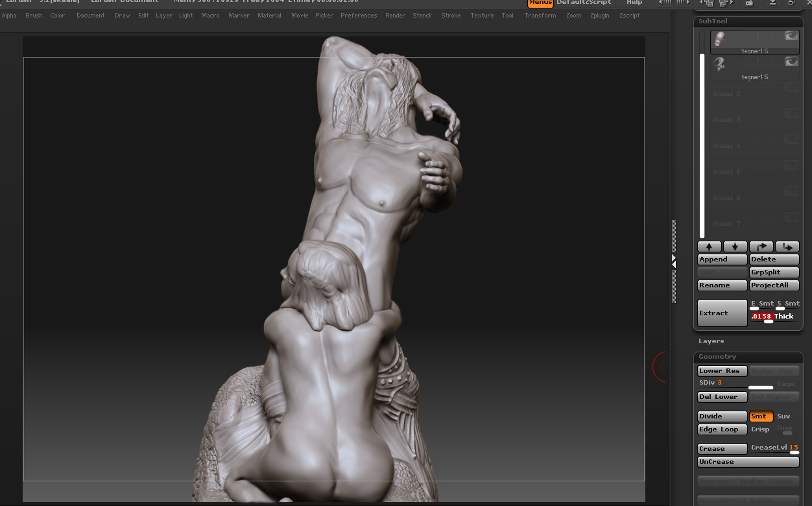Open the Color menu
This screenshot has height=506, width=812.
(x=58, y=16)
